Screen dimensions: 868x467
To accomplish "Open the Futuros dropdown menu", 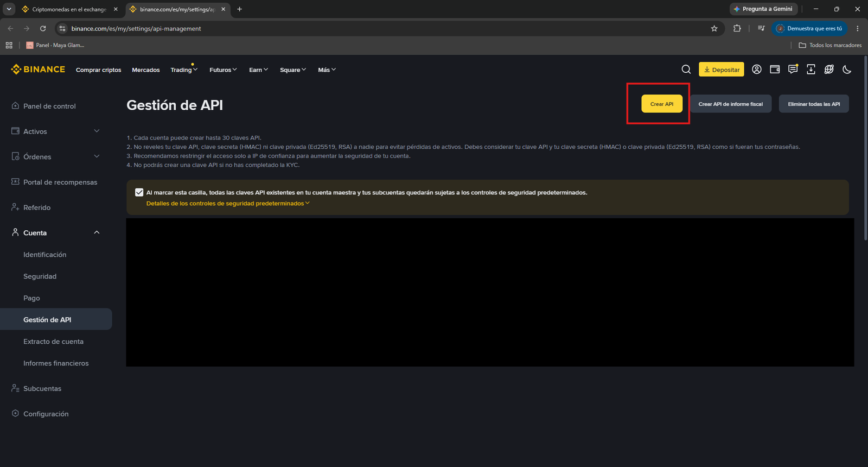I will tap(223, 70).
